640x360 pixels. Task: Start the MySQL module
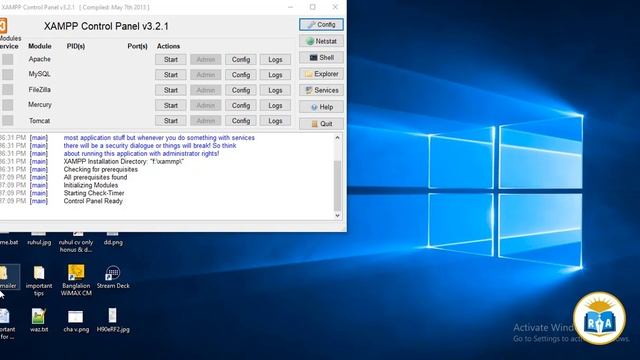171,75
